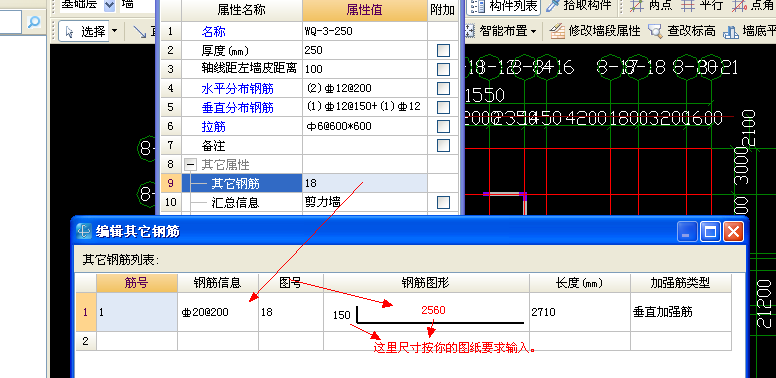Select the (1)Φ12@150+(1)Φ12 vertical rebar value
This screenshot has width=776, height=378.
click(x=365, y=107)
